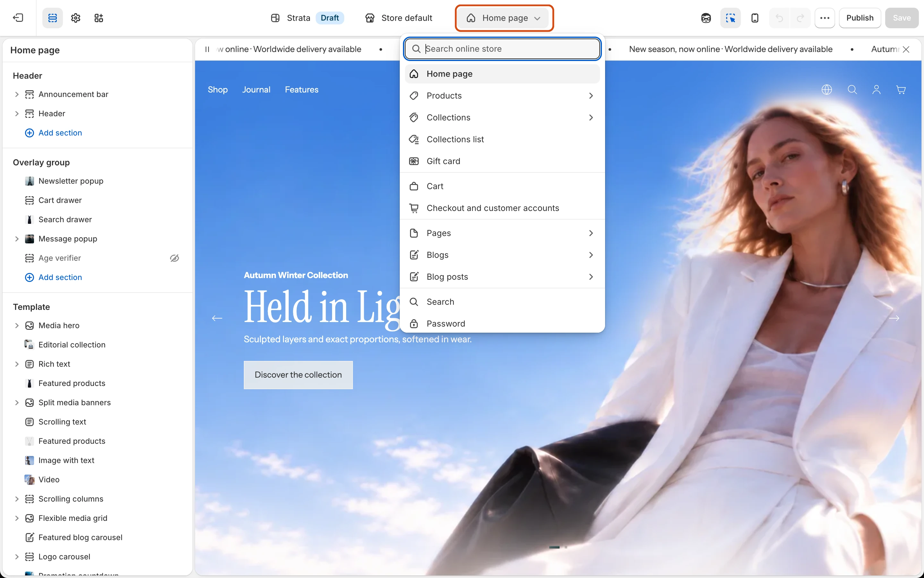The image size is (924, 578).
Task: Expand the Collections submenu chevron
Action: (x=591, y=117)
